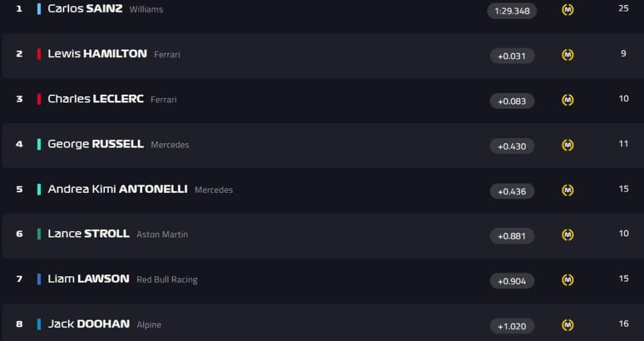The height and width of the screenshot is (341, 644).
Task: Open Carlos SAINZ driver name
Action: 85,9
